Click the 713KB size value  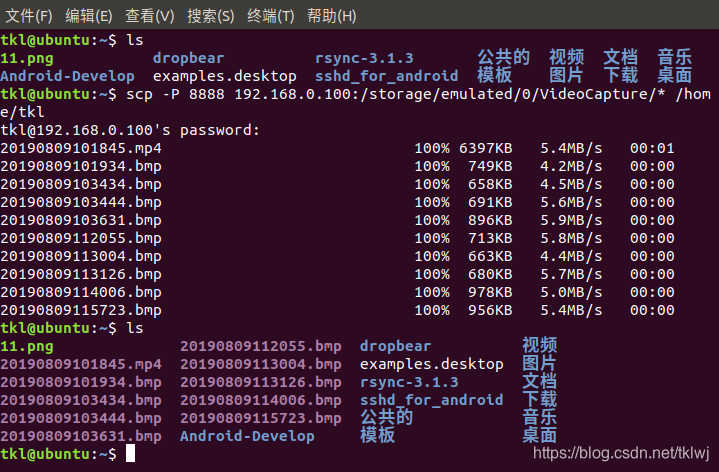pos(490,238)
